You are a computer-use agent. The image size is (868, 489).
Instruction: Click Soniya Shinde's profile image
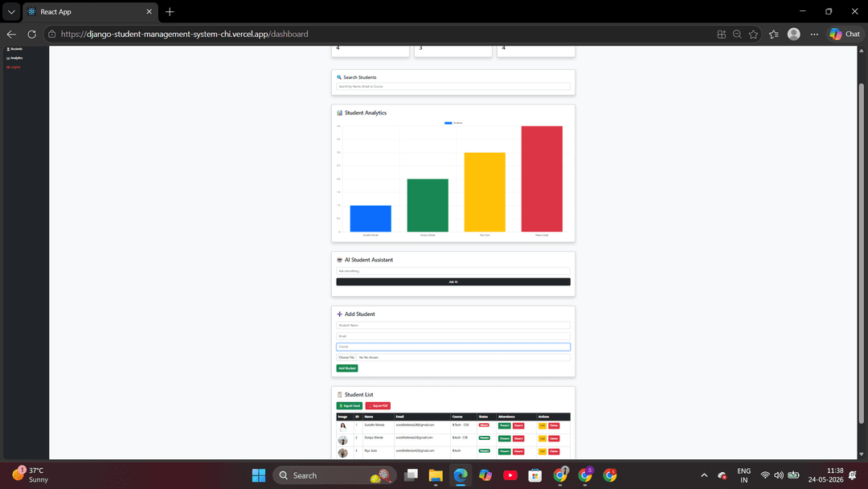pos(342,440)
